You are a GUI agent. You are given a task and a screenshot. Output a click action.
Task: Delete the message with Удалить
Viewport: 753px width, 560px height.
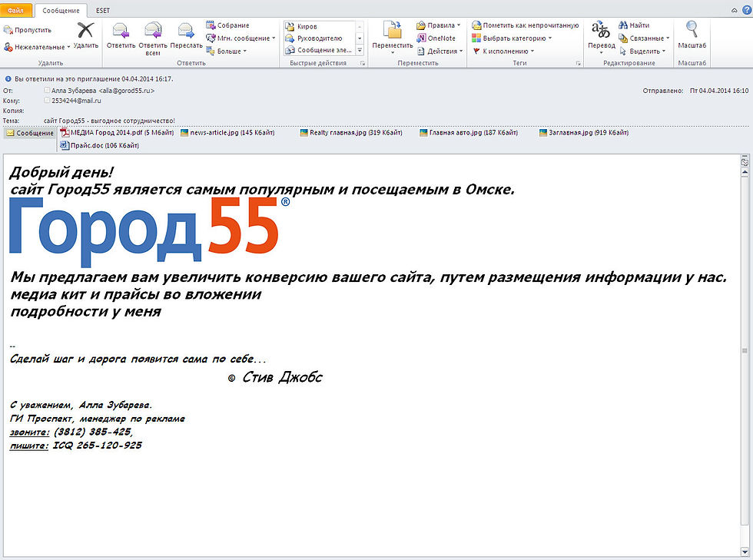coord(85,35)
